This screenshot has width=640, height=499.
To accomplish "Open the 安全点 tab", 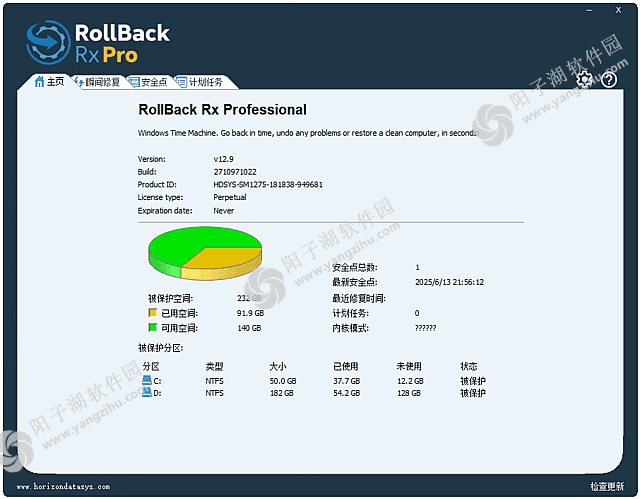I will [148, 82].
